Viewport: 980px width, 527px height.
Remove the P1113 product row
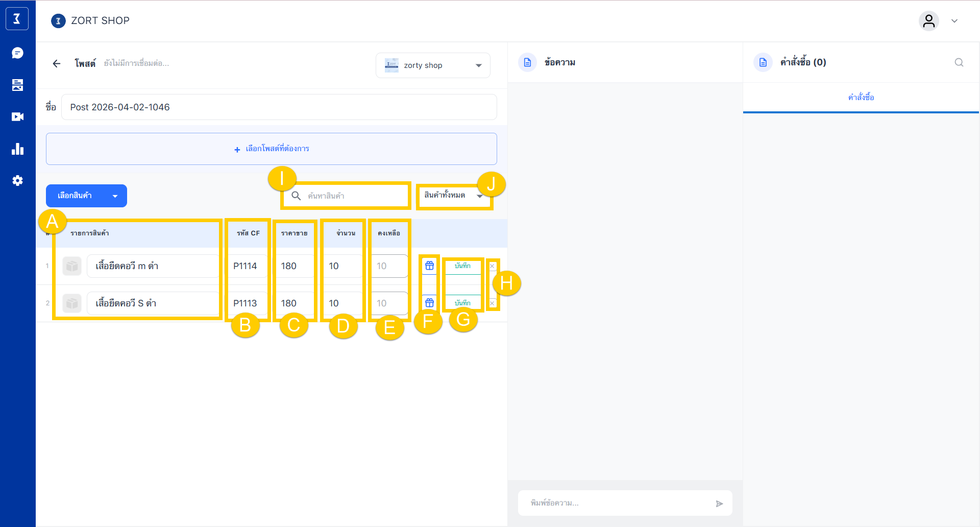[492, 303]
